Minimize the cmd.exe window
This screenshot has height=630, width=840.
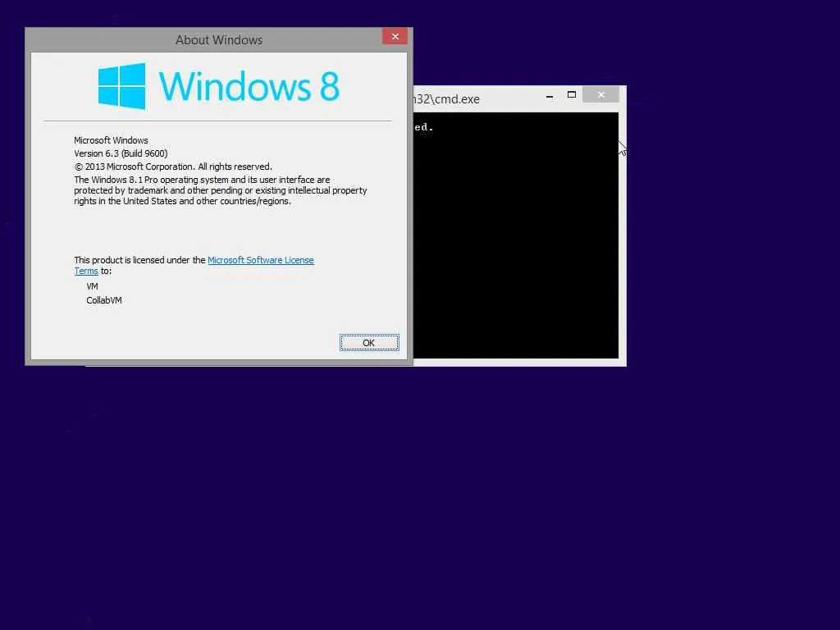550,95
